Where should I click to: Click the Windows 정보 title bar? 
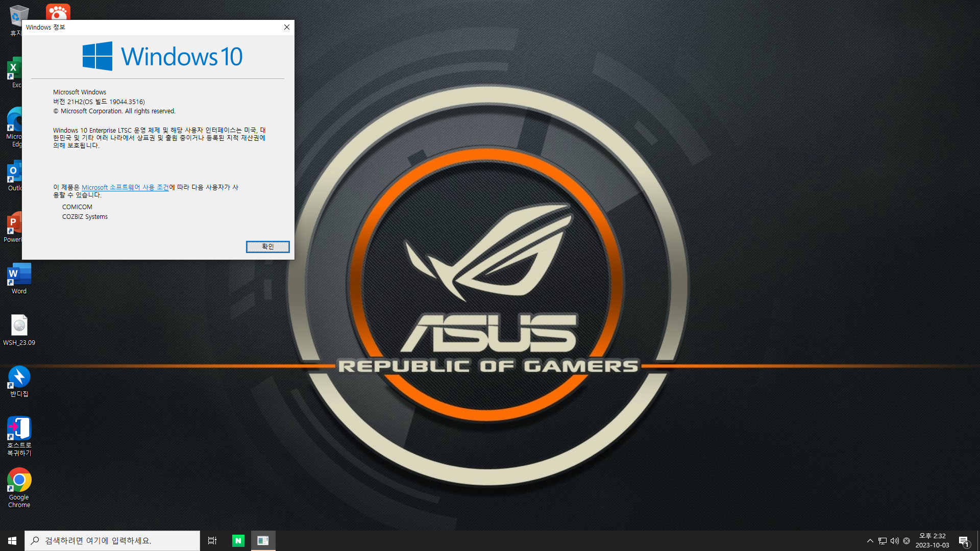151,27
